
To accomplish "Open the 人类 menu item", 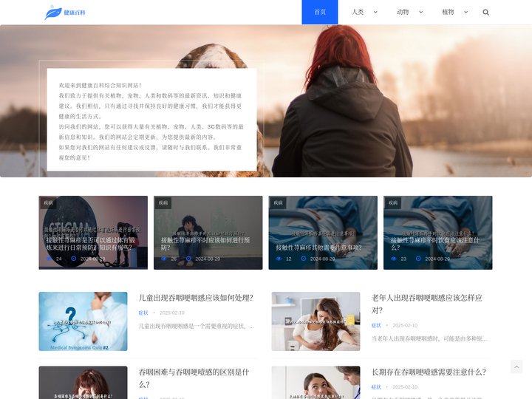I will click(x=358, y=13).
